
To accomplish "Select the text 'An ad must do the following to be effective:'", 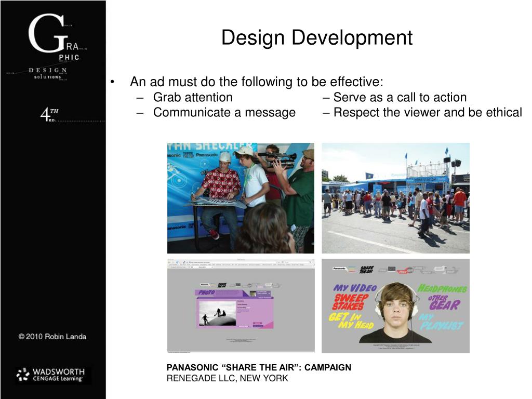I will coord(257,82).
